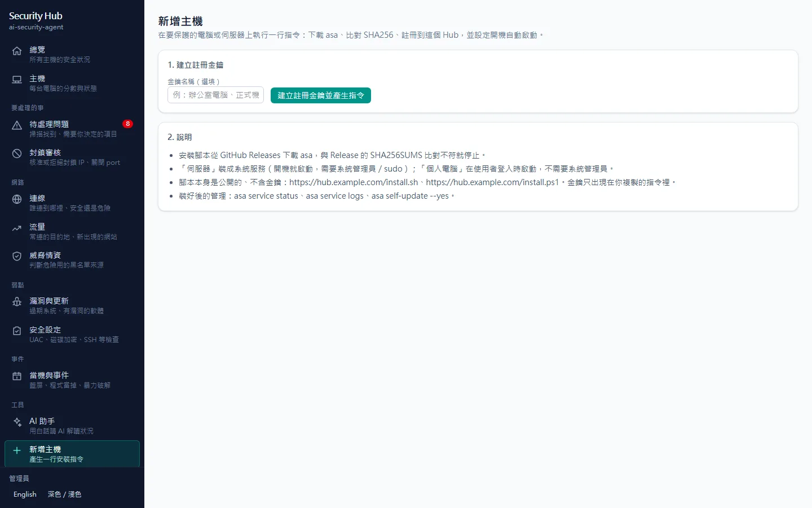
Task: Switch language to English
Action: point(25,494)
